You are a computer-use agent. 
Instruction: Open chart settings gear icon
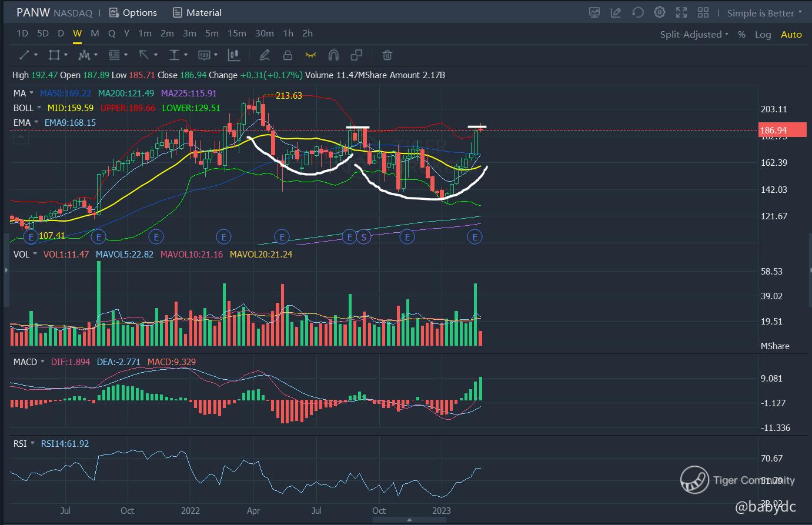click(x=660, y=12)
